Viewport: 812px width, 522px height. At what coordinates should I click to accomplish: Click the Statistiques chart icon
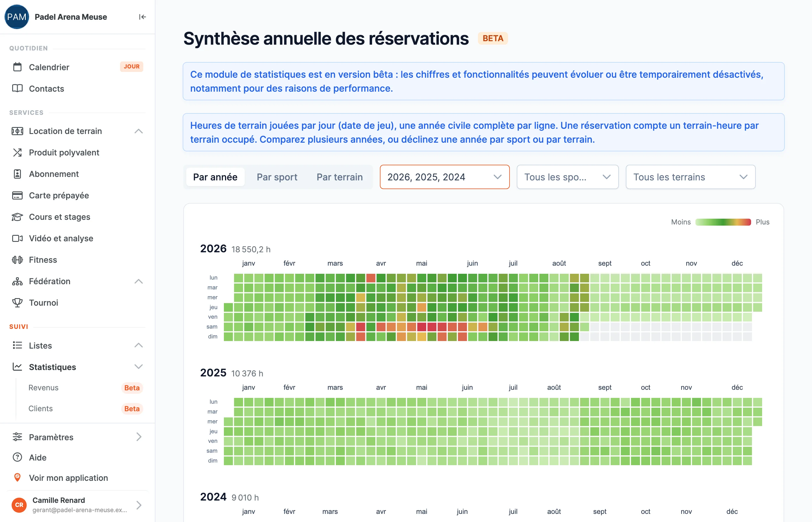point(17,367)
